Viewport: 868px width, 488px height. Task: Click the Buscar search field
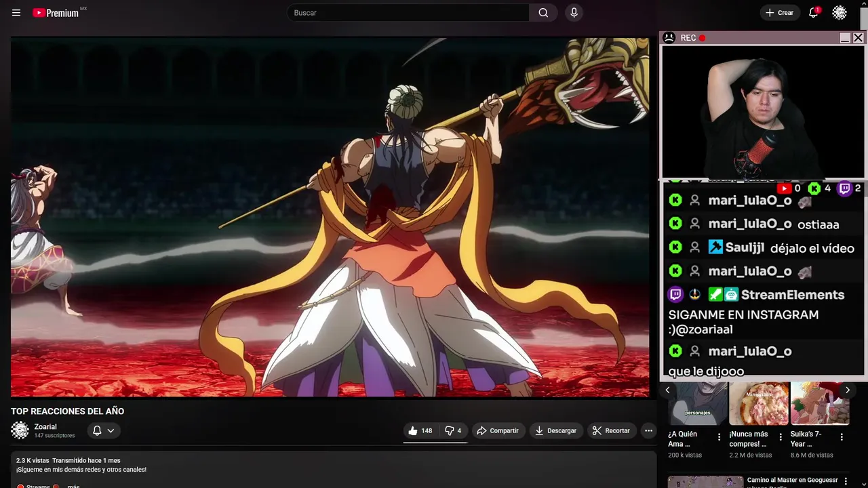click(x=408, y=13)
